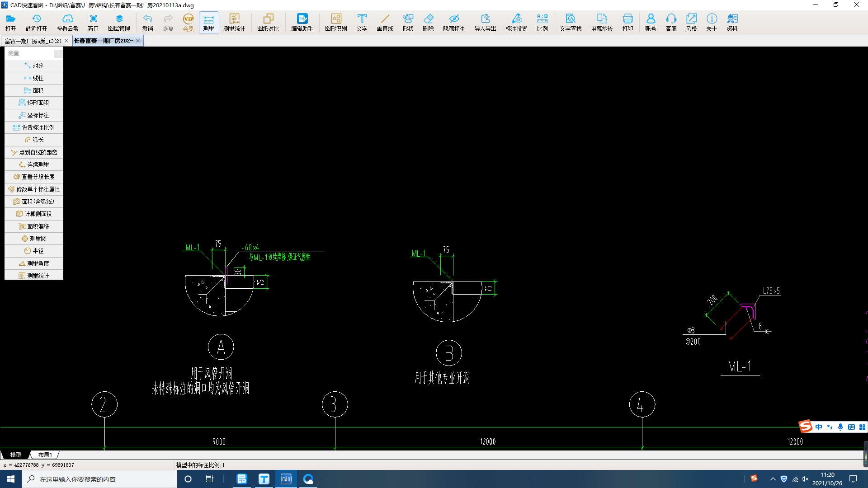
Task: Click the 恢复 redo icon
Action: [x=168, y=23]
